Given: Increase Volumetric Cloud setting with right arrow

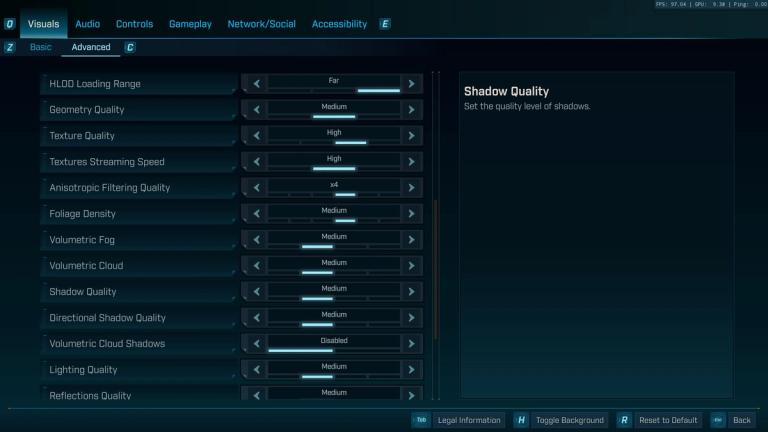Looking at the screenshot, I should pyautogui.click(x=411, y=265).
